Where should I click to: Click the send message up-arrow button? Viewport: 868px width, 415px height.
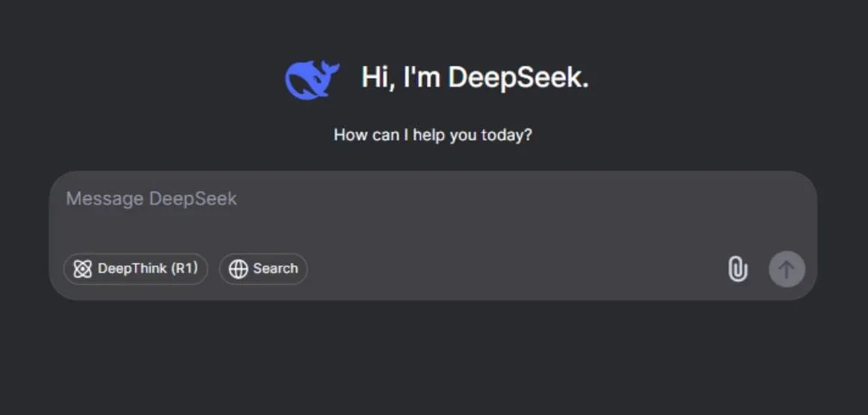coord(787,269)
